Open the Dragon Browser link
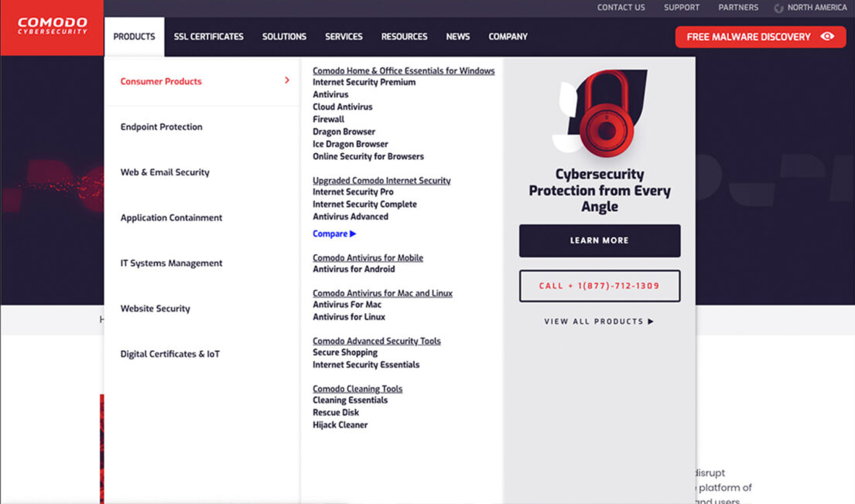855x504 pixels. click(344, 132)
